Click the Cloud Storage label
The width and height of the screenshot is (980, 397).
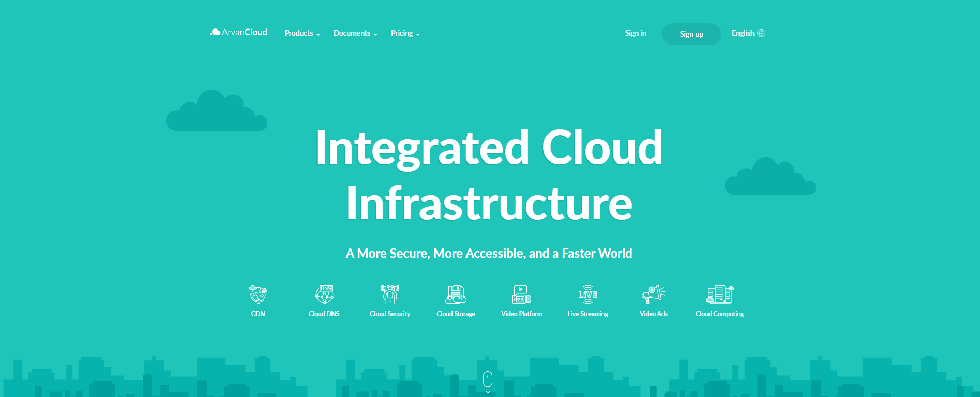pyautogui.click(x=456, y=314)
